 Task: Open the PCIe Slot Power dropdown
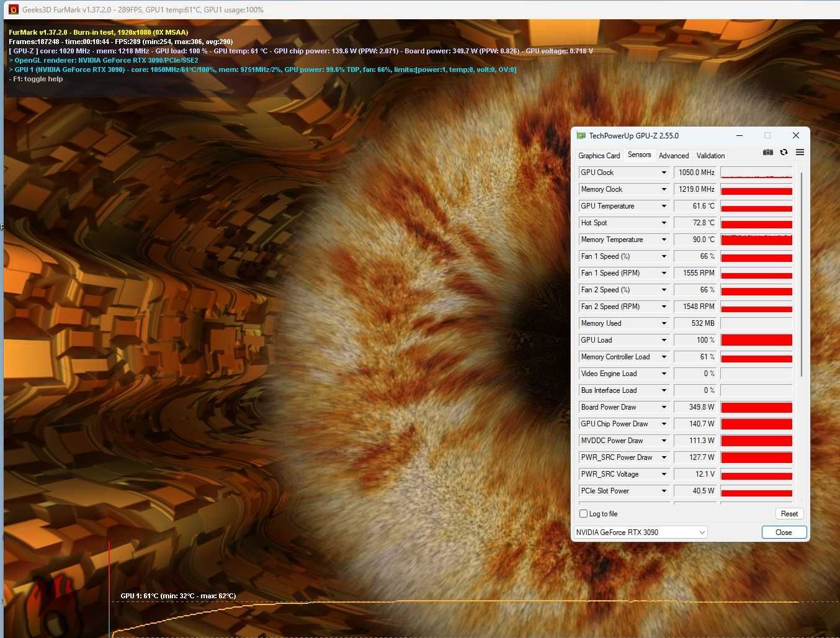(x=664, y=491)
